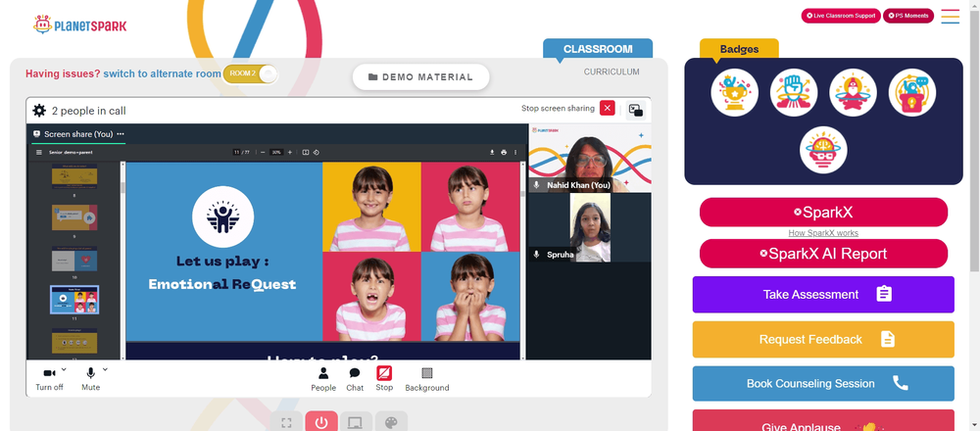
Task: Click the raised fist badge icon
Action: tap(794, 92)
